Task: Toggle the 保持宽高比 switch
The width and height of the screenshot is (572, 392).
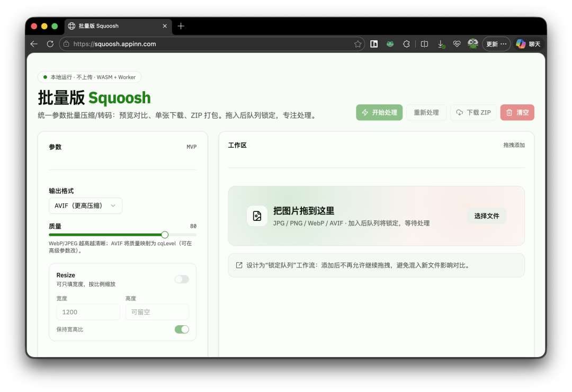Action: click(182, 329)
